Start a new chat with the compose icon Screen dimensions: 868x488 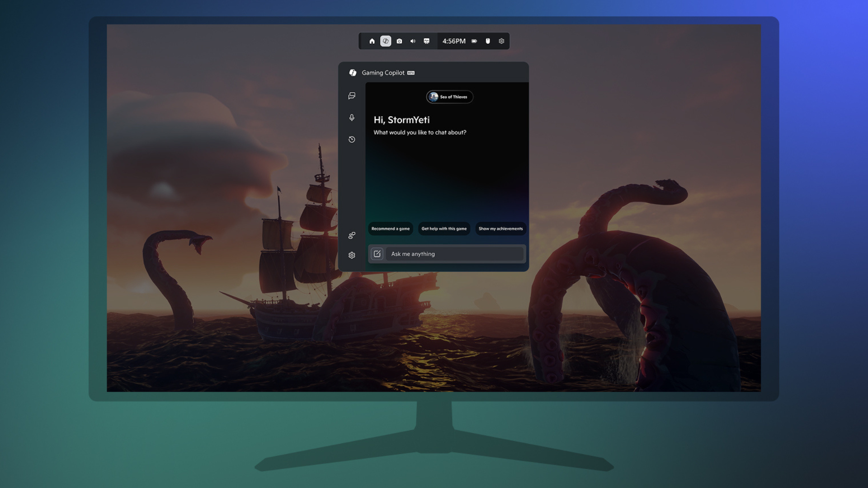pyautogui.click(x=377, y=253)
